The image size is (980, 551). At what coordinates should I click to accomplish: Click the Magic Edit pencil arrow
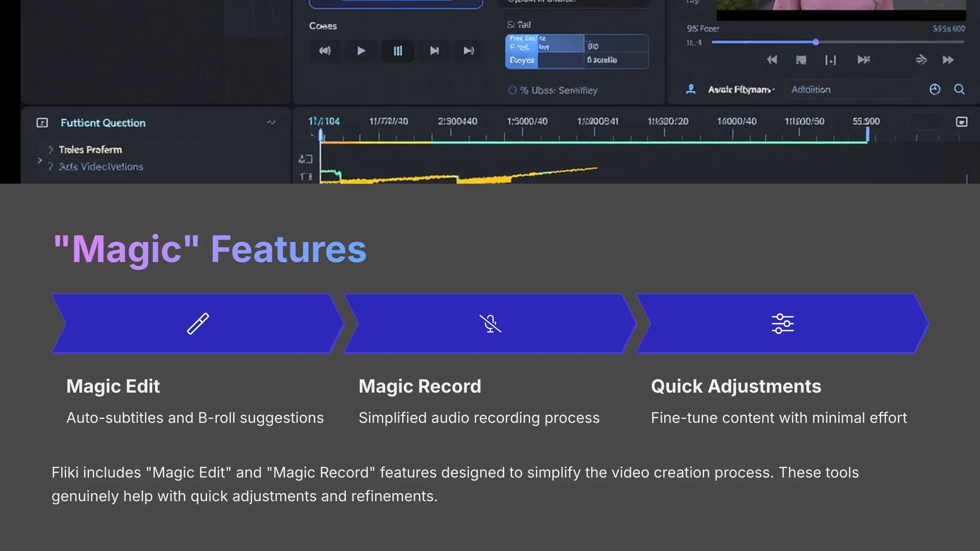(x=198, y=323)
